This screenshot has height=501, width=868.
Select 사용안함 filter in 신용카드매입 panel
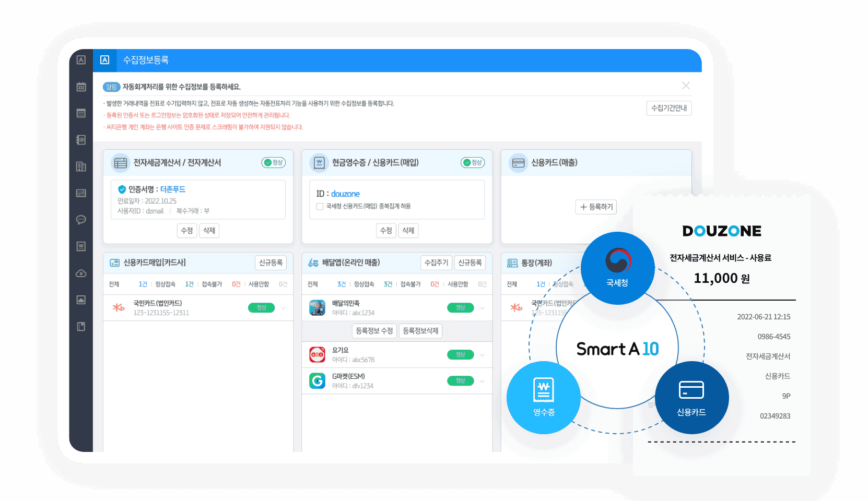(259, 284)
